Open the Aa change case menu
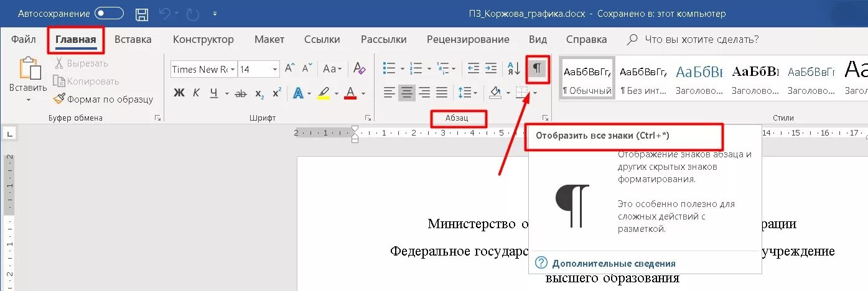 pyautogui.click(x=332, y=69)
